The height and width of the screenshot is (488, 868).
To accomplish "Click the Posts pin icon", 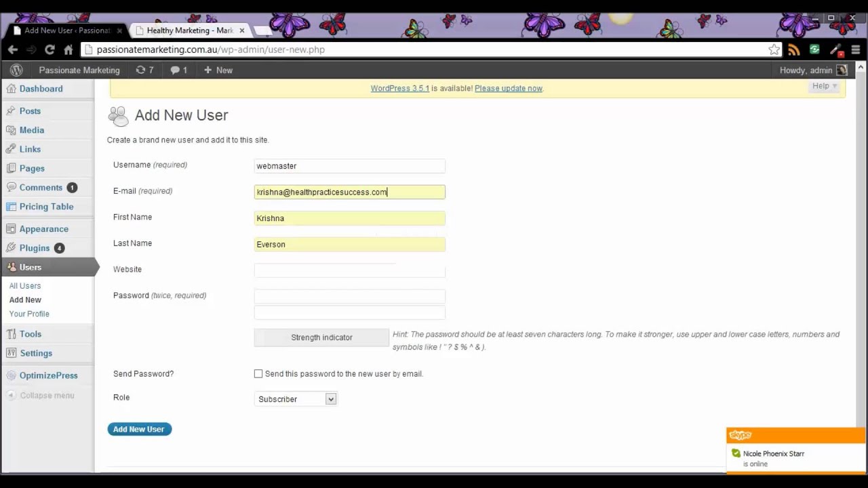I will pos(11,111).
